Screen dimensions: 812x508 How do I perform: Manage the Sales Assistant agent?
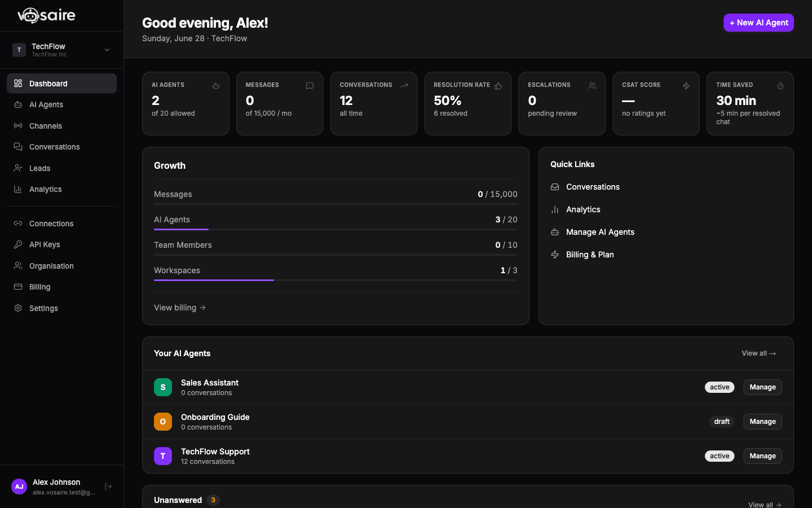point(762,387)
